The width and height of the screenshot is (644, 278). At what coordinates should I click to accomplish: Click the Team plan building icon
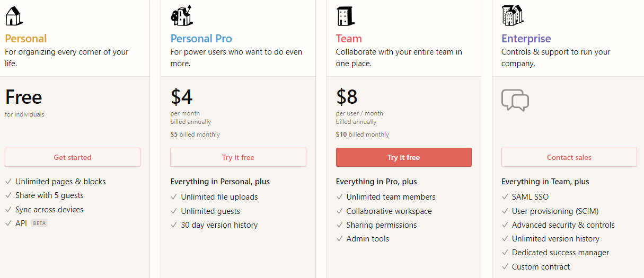345,16
